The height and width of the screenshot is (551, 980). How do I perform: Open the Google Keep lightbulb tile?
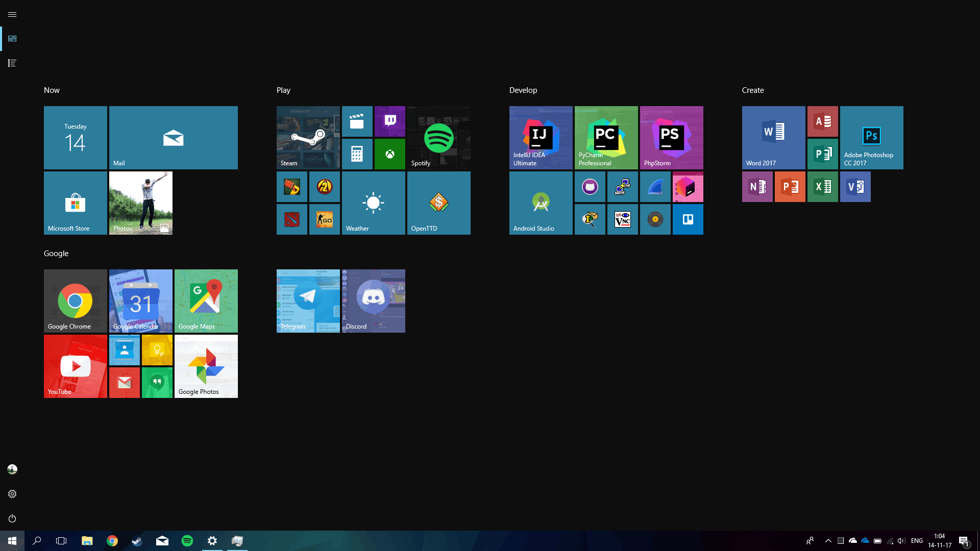click(x=157, y=350)
